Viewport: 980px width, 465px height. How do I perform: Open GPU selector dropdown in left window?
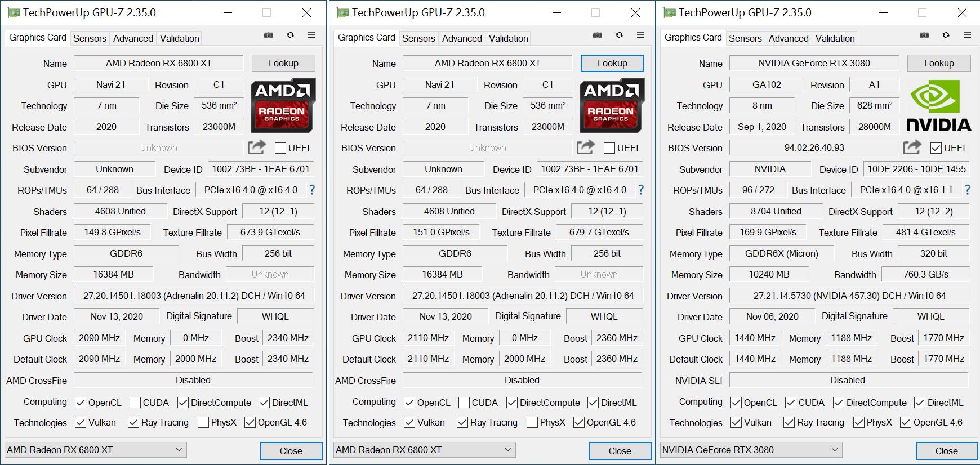[96, 450]
